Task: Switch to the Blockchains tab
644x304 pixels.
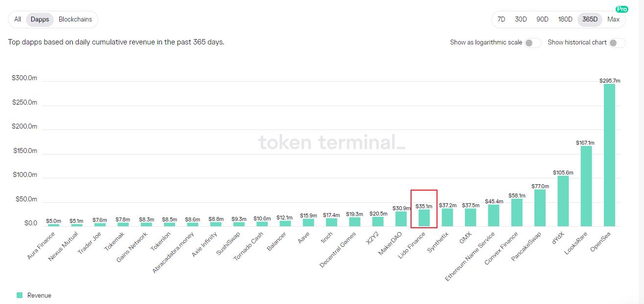Action: tap(75, 20)
